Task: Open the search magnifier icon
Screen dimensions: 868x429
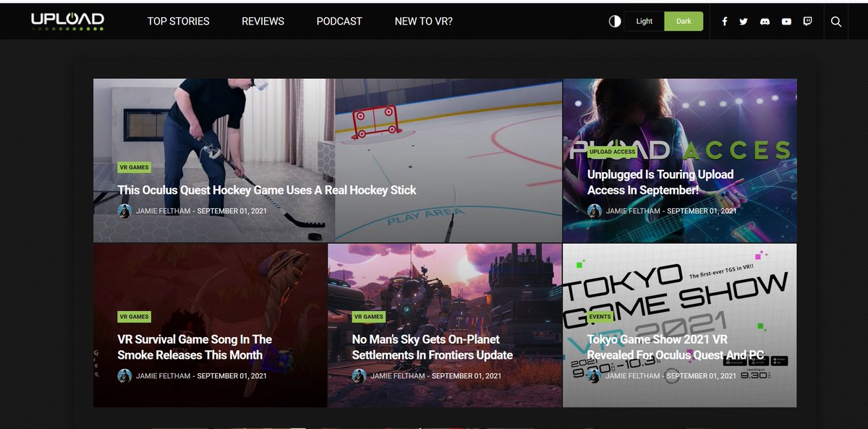Action: tap(836, 21)
